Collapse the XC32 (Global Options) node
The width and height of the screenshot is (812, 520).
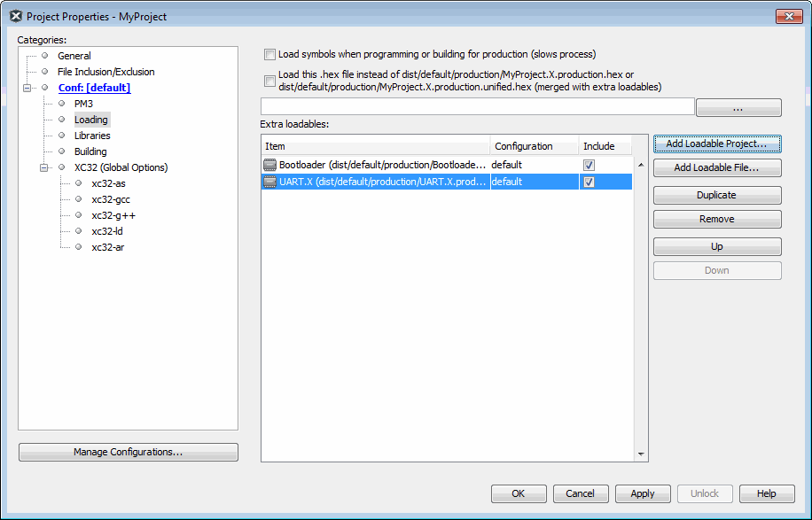tap(45, 167)
